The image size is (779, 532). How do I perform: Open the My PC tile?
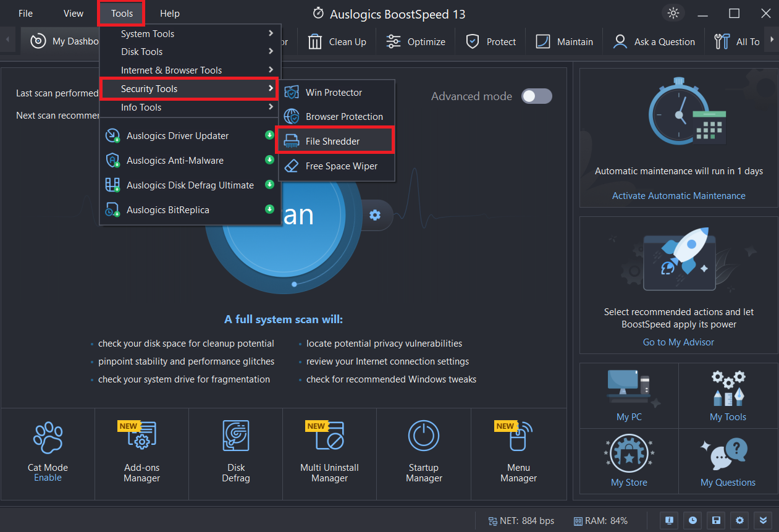(629, 395)
